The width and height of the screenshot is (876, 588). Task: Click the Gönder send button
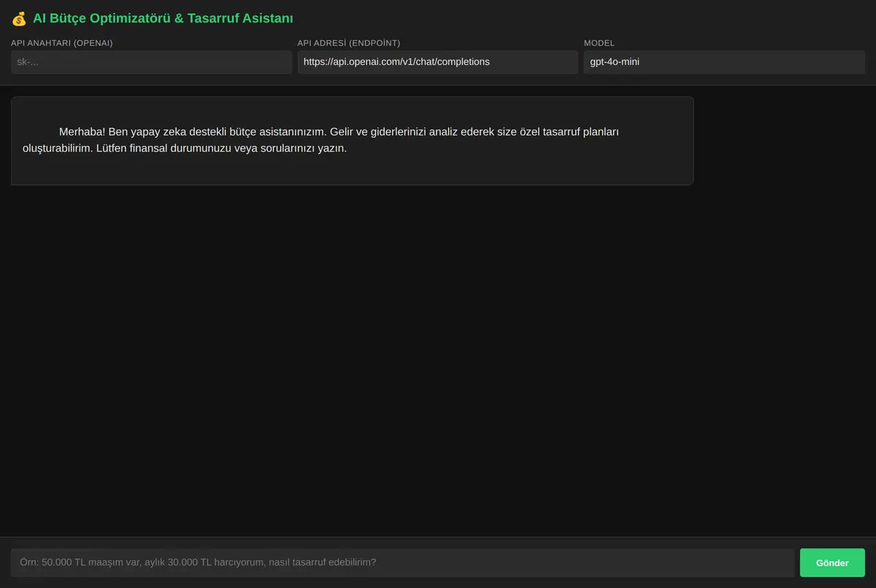(832, 563)
